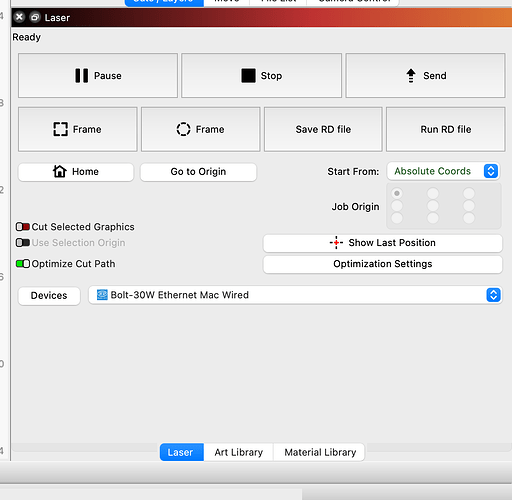
Task: Run the circular rubber-band Frame
Action: tap(201, 129)
